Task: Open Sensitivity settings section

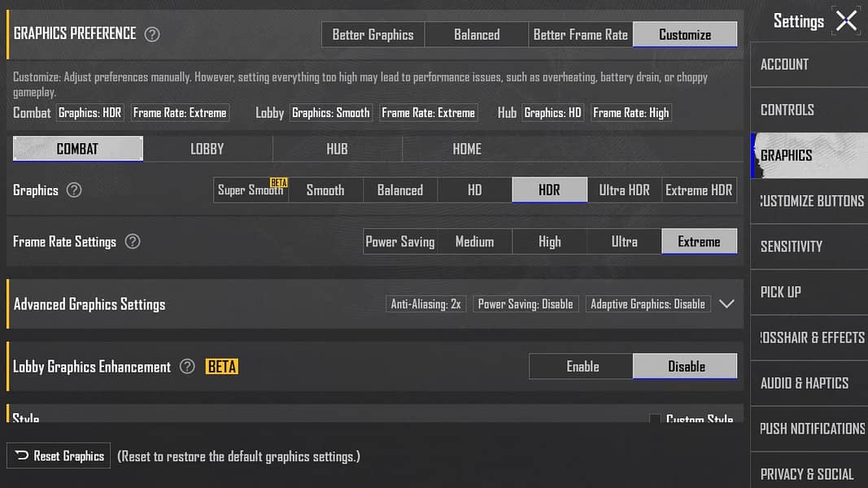Action: pyautogui.click(x=809, y=246)
